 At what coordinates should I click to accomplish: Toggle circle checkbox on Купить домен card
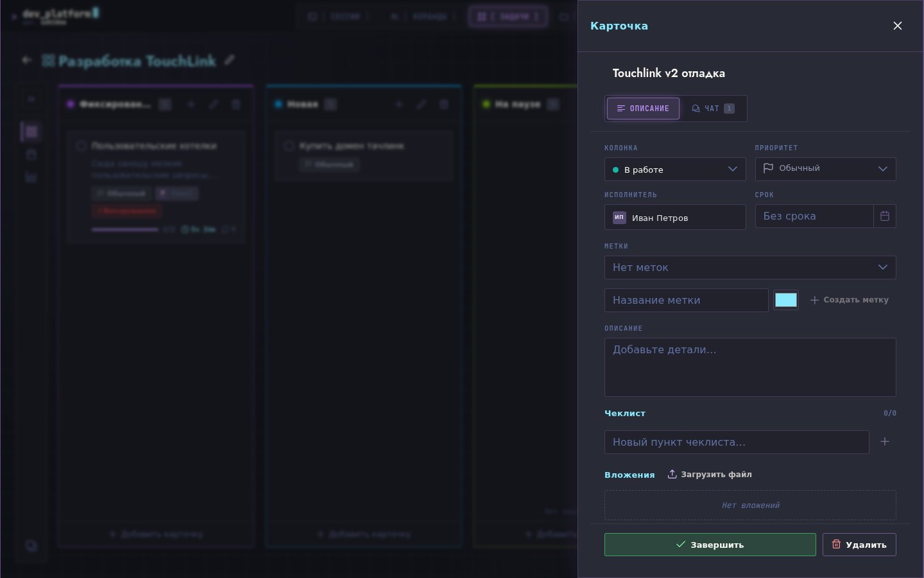pyautogui.click(x=289, y=146)
